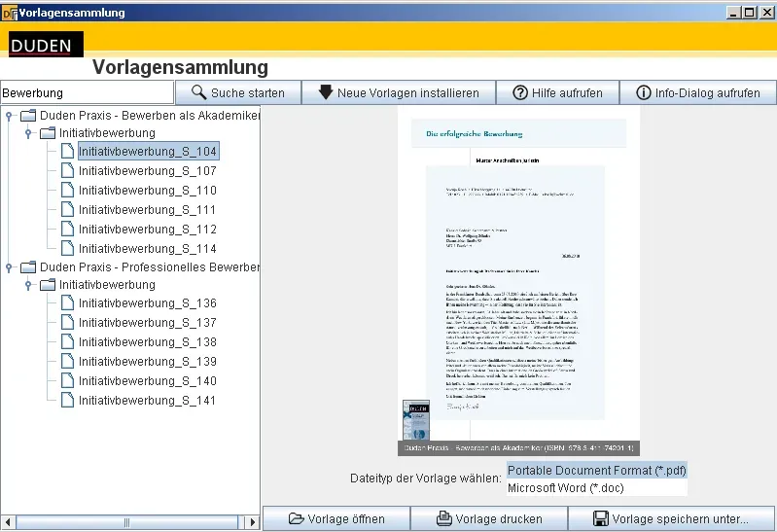Click the document icon of Initiativbewerbung_S_138
This screenshot has width=777, height=532.
67,341
